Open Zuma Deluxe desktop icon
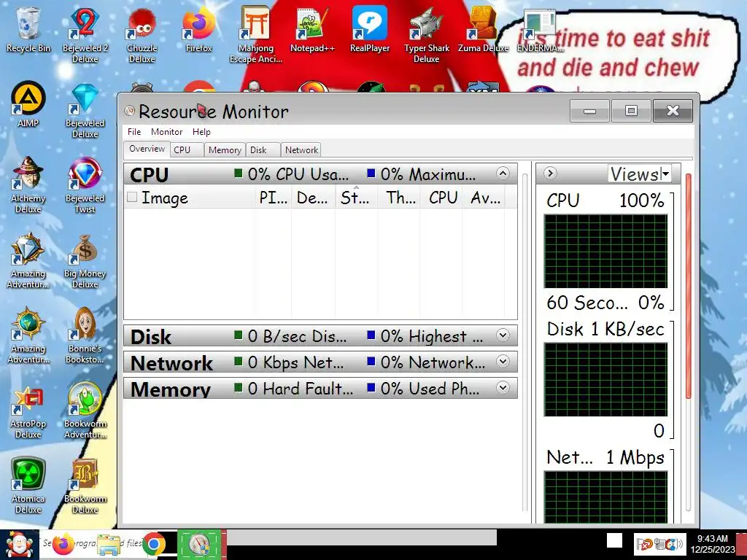 pyautogui.click(x=483, y=29)
